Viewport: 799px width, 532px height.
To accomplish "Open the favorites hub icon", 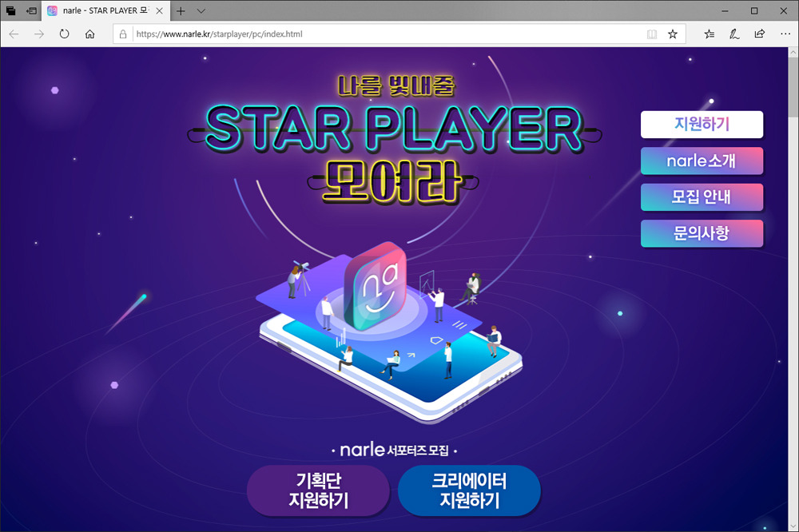I will (709, 34).
